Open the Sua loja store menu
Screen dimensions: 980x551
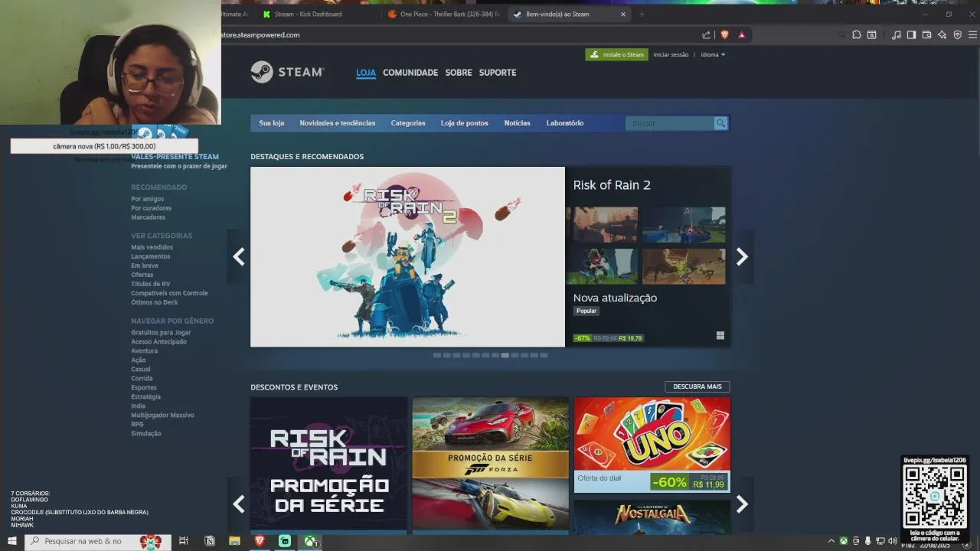pyautogui.click(x=271, y=123)
